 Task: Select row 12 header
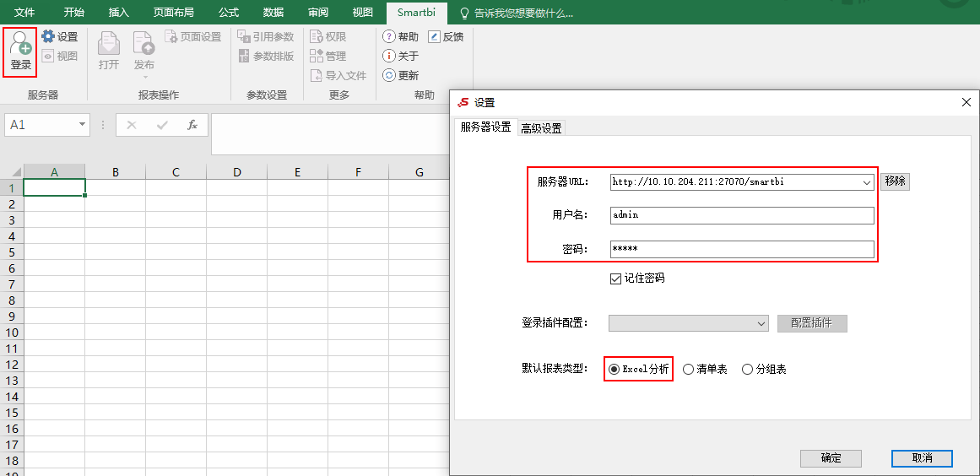11,365
